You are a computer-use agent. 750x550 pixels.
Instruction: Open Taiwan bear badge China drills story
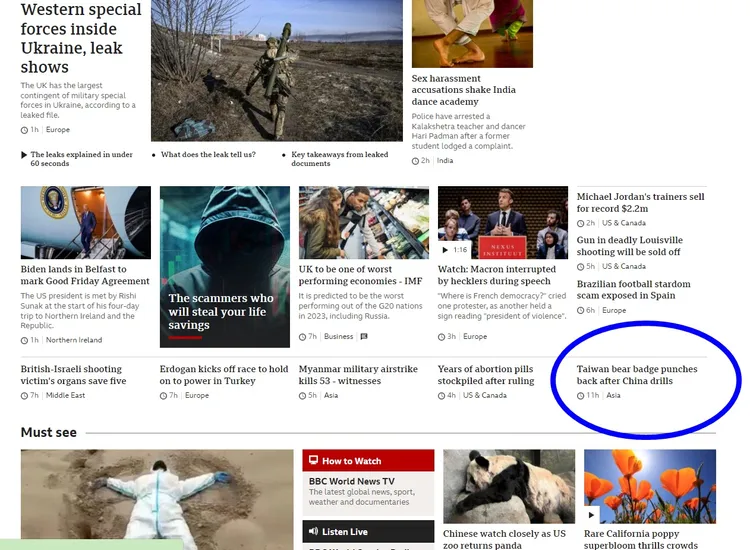click(x=637, y=375)
